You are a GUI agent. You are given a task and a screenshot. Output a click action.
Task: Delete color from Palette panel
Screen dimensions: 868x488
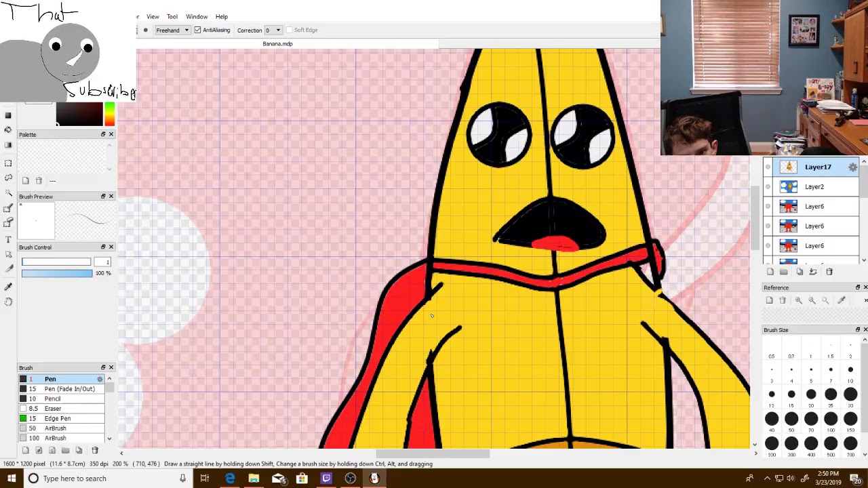[x=39, y=180]
